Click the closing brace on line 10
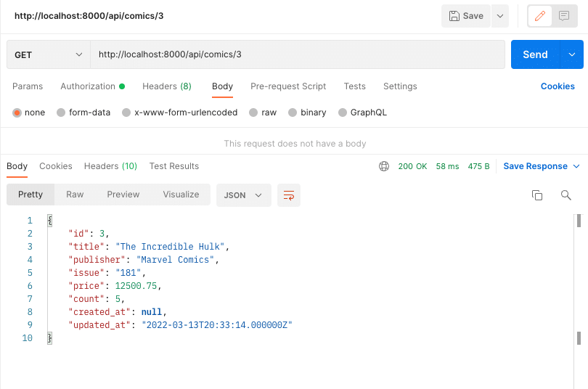The height and width of the screenshot is (389, 588). coord(49,338)
